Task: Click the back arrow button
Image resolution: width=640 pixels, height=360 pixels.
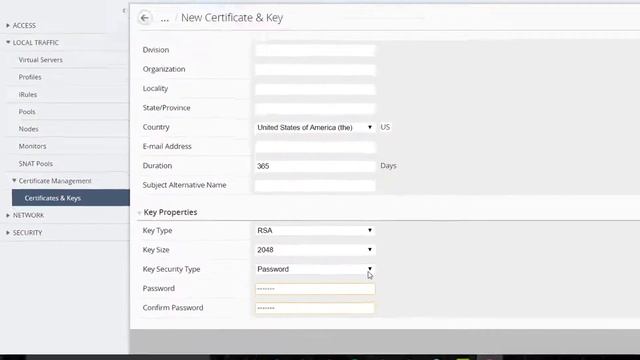Action: pyautogui.click(x=144, y=18)
